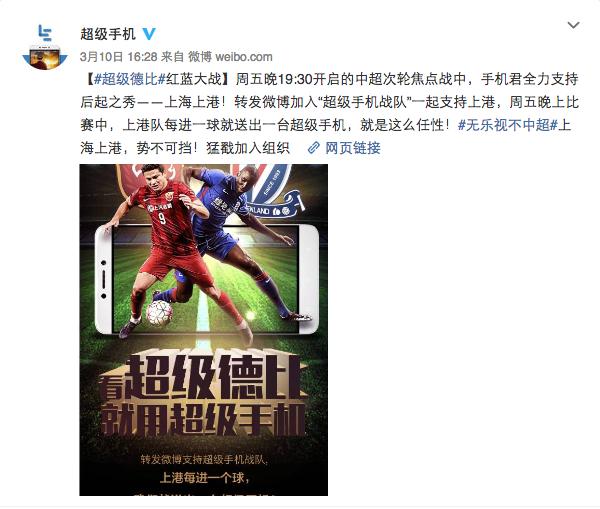
Task: Click the white phone's earpiece speaker
Action: click(x=103, y=279)
